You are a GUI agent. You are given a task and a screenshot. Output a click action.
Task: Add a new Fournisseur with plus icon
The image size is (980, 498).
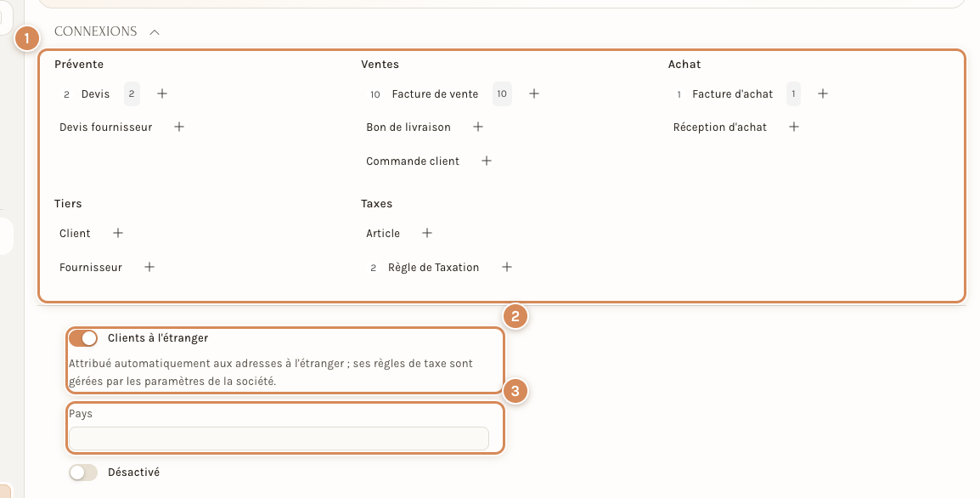pyautogui.click(x=149, y=267)
